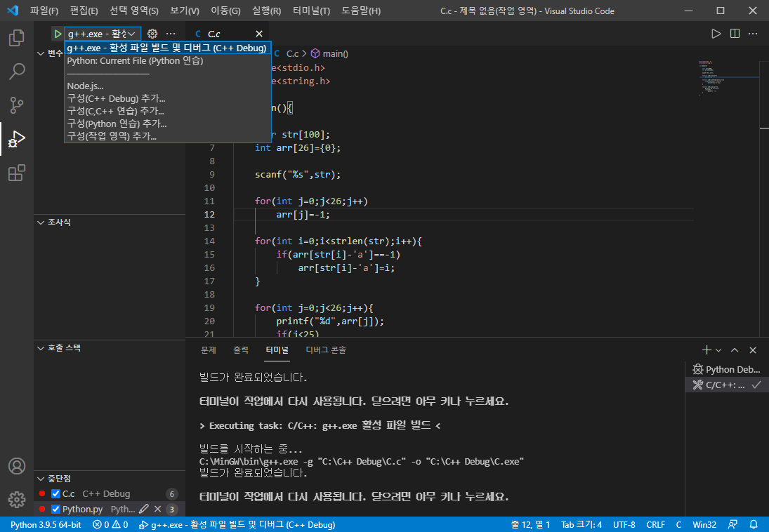This screenshot has width=769, height=532.
Task: Click Python 3.9.5 64-bit interpreter selector
Action: coord(46,525)
